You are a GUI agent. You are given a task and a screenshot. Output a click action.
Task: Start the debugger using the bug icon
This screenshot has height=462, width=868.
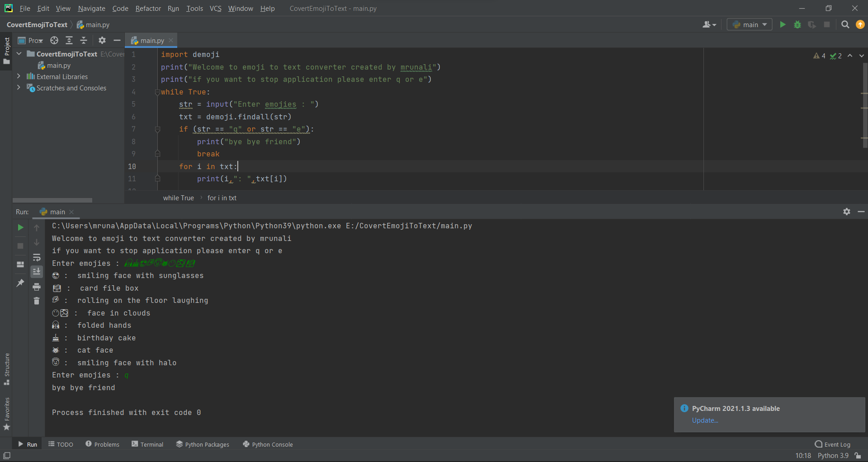point(797,24)
